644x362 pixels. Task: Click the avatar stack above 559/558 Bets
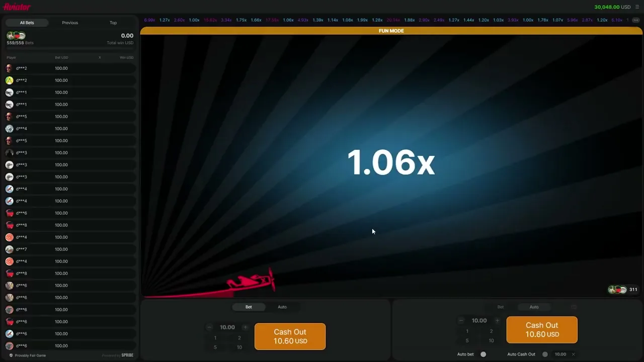click(x=16, y=36)
